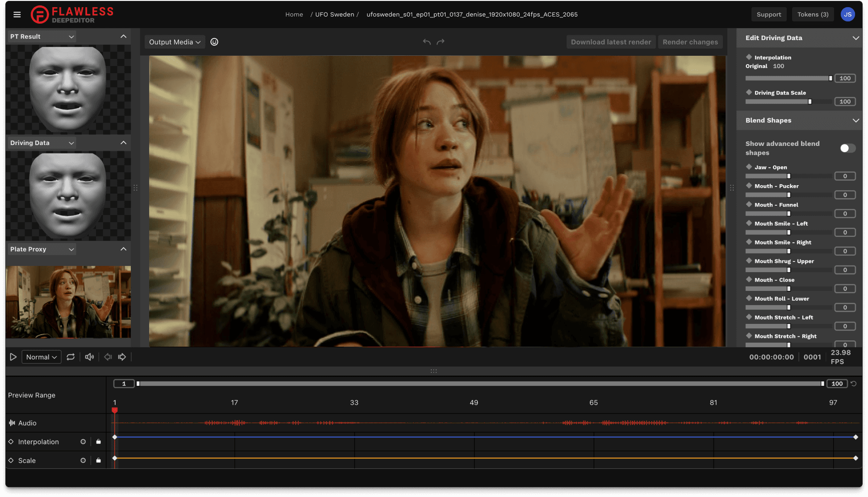Collapse the Plate Proxy panel
The width and height of the screenshot is (868, 497).
pos(124,249)
